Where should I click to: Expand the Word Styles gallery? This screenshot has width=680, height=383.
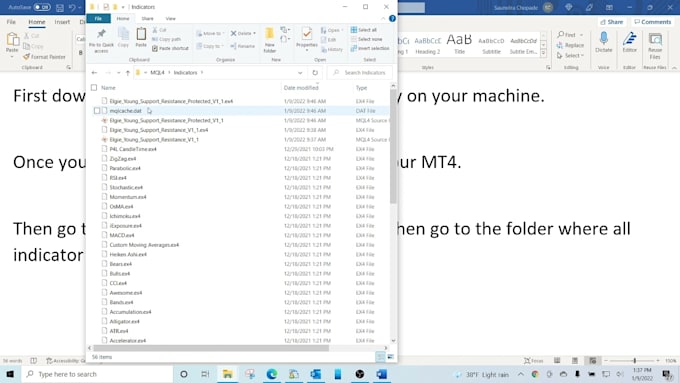(543, 52)
